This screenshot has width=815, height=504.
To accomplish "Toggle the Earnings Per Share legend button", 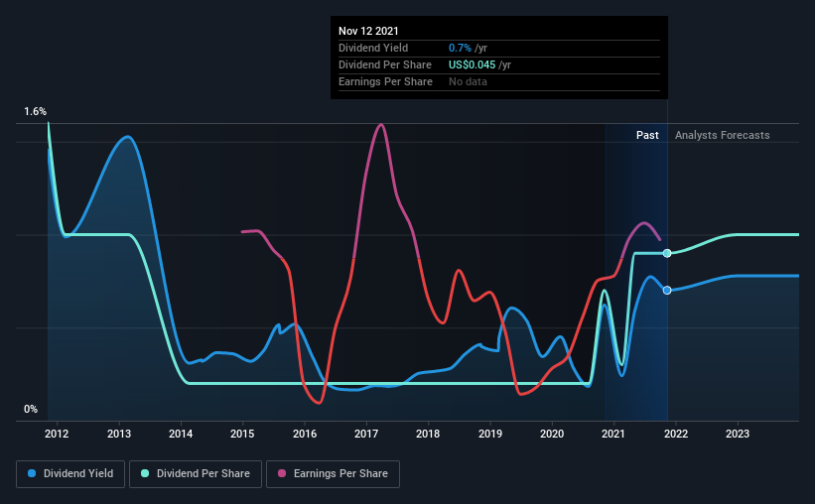I will 333,474.
